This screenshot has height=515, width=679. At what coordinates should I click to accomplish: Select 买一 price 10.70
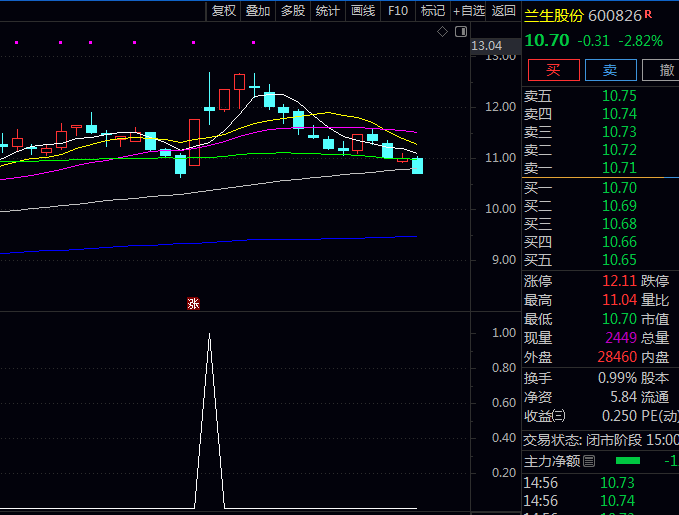(619, 188)
